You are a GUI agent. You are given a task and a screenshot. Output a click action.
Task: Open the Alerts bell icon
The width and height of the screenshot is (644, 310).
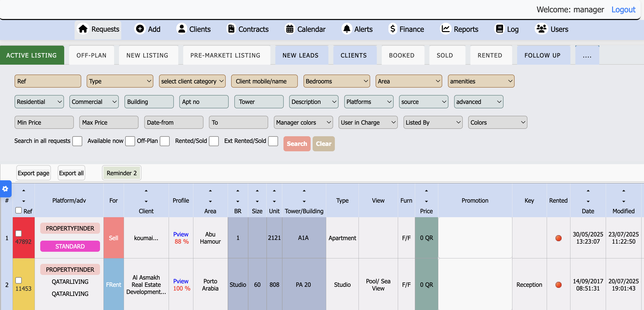347,29
